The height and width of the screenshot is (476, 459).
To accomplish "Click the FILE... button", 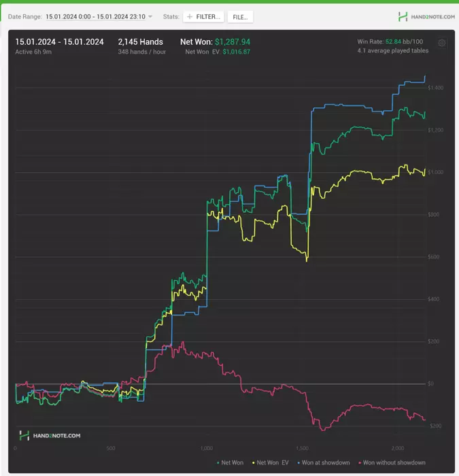I will click(240, 17).
